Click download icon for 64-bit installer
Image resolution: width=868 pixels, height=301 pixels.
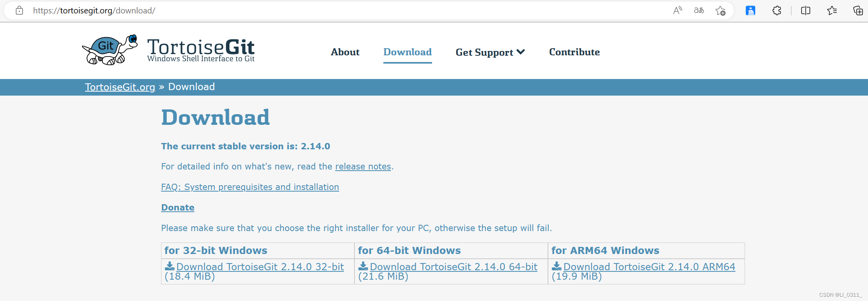point(363,266)
